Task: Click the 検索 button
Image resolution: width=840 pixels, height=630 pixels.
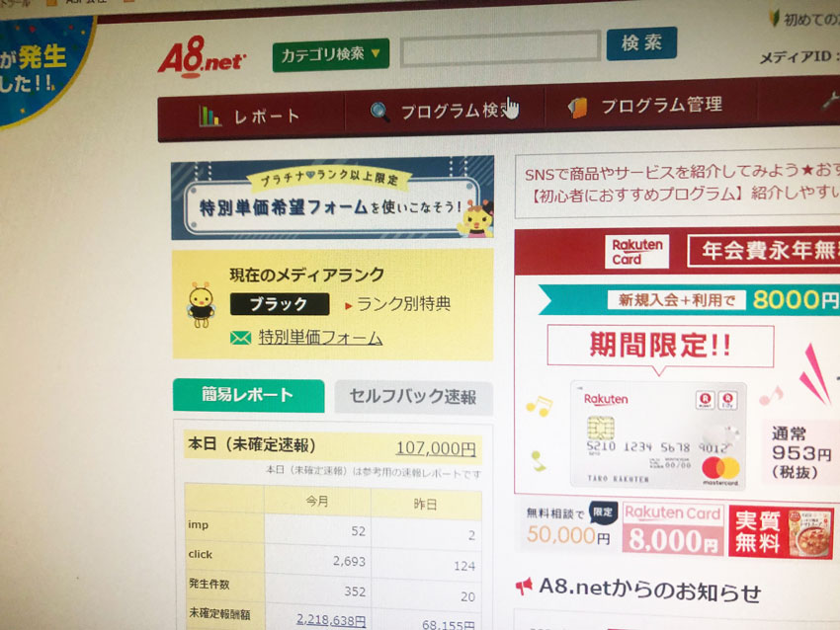Action: point(641,42)
